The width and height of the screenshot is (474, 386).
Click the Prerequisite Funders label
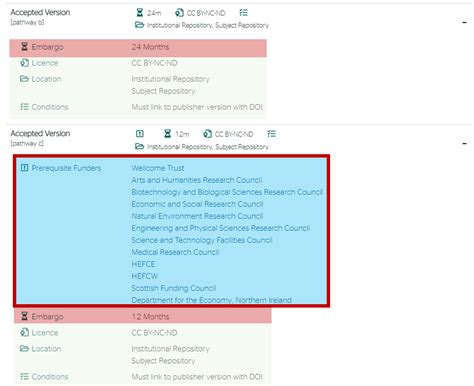pos(66,168)
